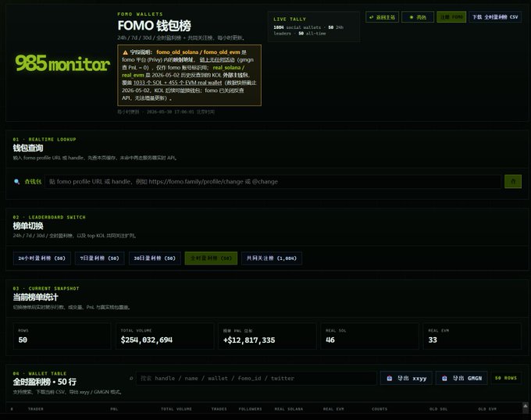Click the 50 ROWS badge
Image resolution: width=531 pixels, height=420 pixels.
click(506, 378)
